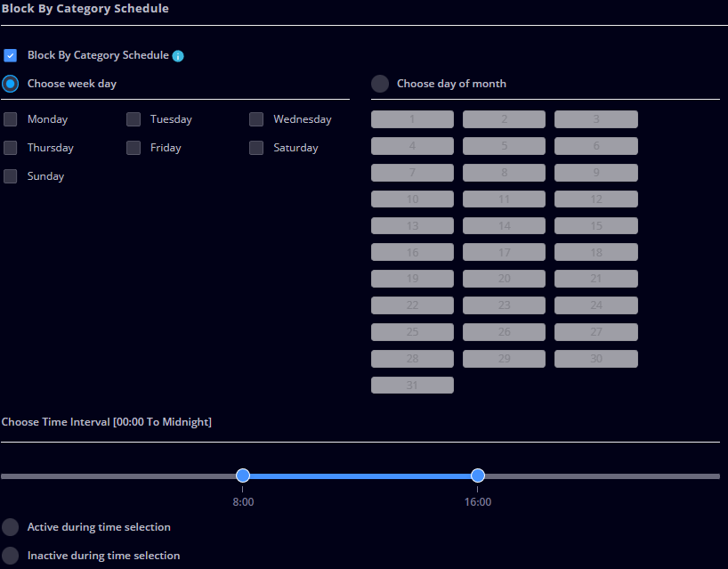The width and height of the screenshot is (728, 569).
Task: Enable the Sunday checkbox
Action: pyautogui.click(x=10, y=176)
